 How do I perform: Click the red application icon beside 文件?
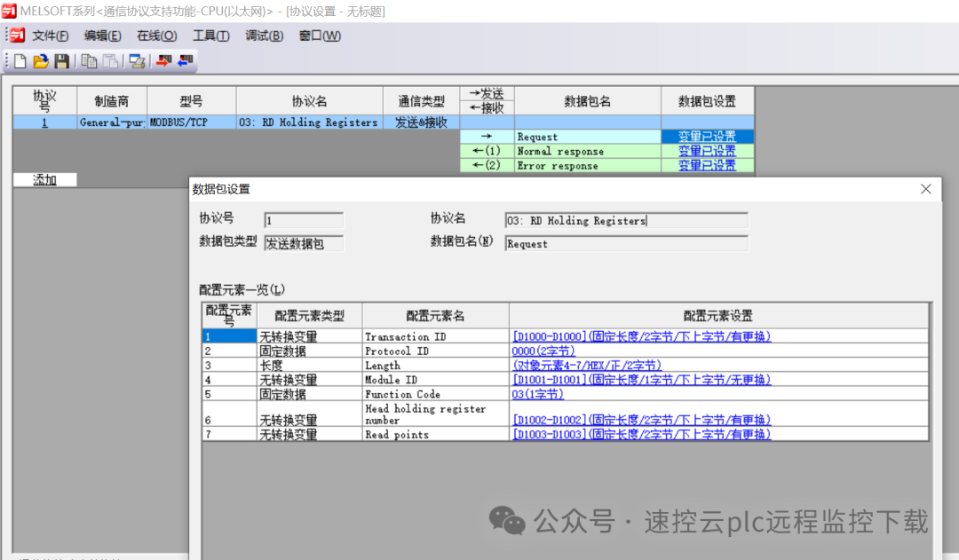coord(17,35)
